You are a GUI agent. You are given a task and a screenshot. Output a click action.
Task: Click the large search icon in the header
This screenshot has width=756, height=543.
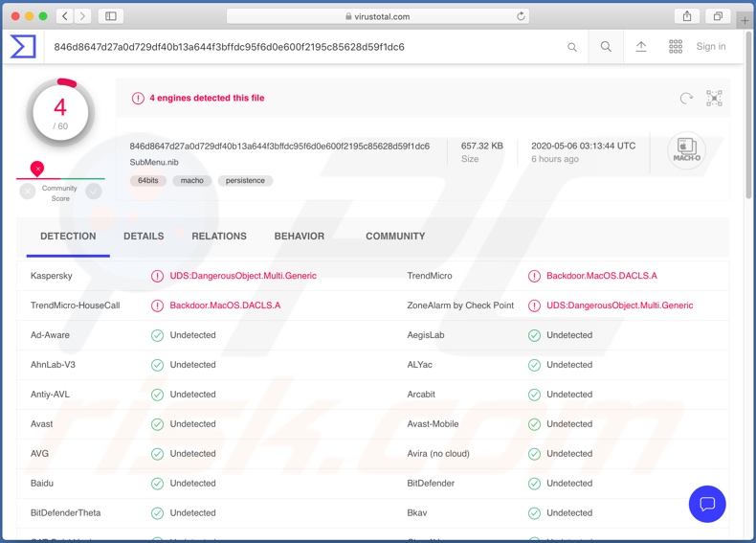tap(606, 46)
